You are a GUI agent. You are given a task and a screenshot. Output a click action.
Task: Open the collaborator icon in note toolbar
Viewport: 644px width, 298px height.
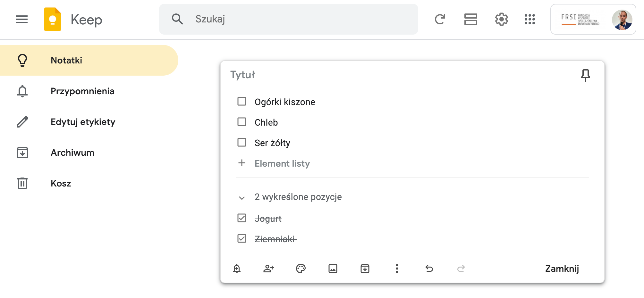pyautogui.click(x=269, y=269)
